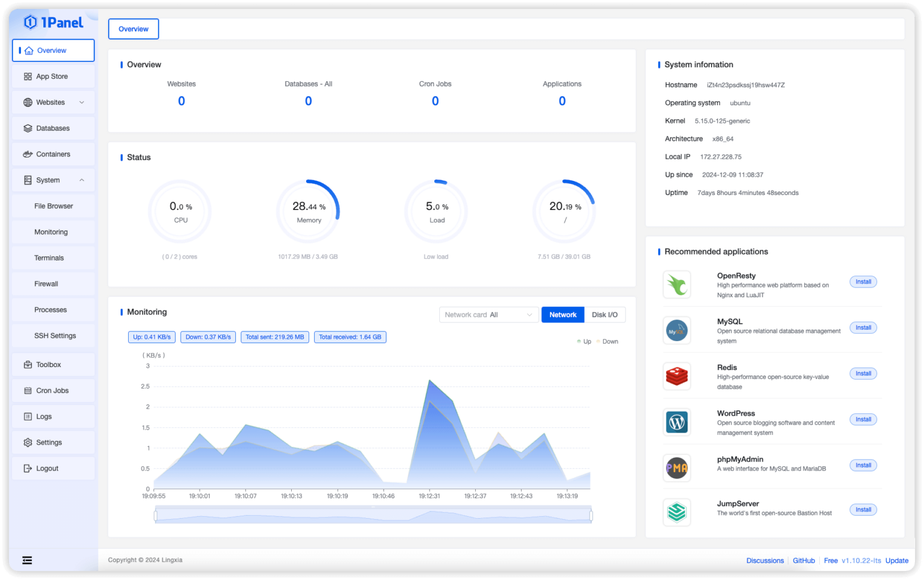
Task: Toggle the Down series in monitoring legend
Action: (608, 341)
